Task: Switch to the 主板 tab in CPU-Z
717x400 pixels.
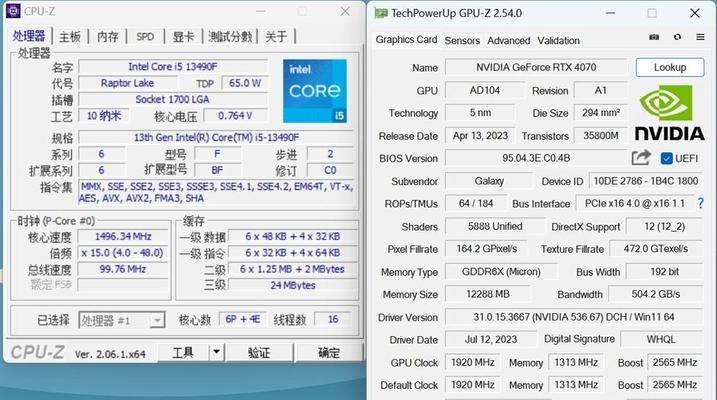Action: pos(70,37)
